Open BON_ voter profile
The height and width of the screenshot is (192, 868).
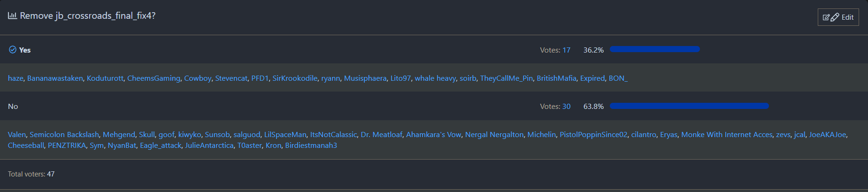(x=618, y=78)
